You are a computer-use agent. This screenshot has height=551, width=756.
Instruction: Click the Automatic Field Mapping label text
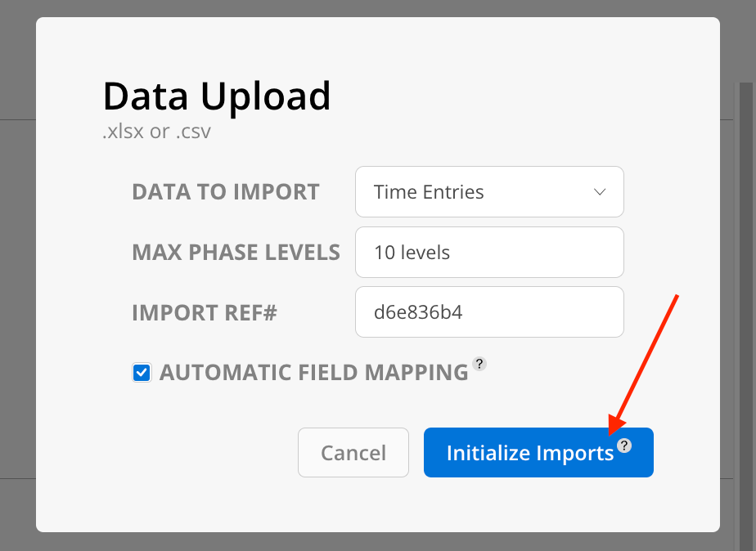[x=313, y=373]
